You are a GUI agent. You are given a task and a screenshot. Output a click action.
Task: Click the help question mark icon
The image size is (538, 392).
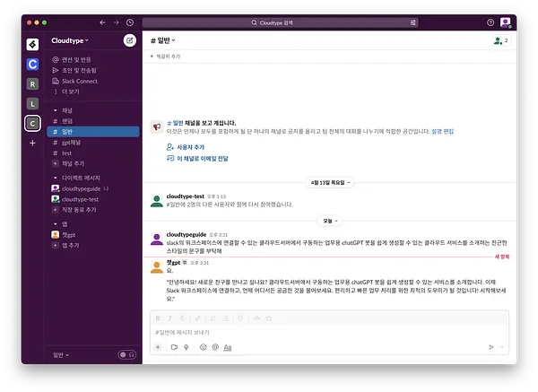[x=490, y=22]
